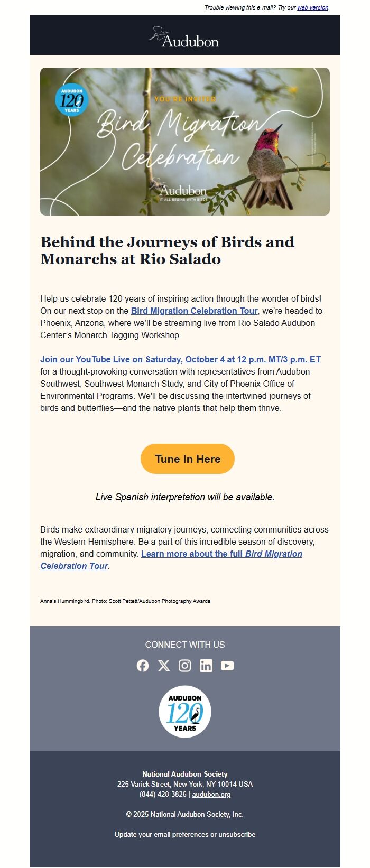
Task: Open the YouTube social icon
Action: tap(227, 666)
